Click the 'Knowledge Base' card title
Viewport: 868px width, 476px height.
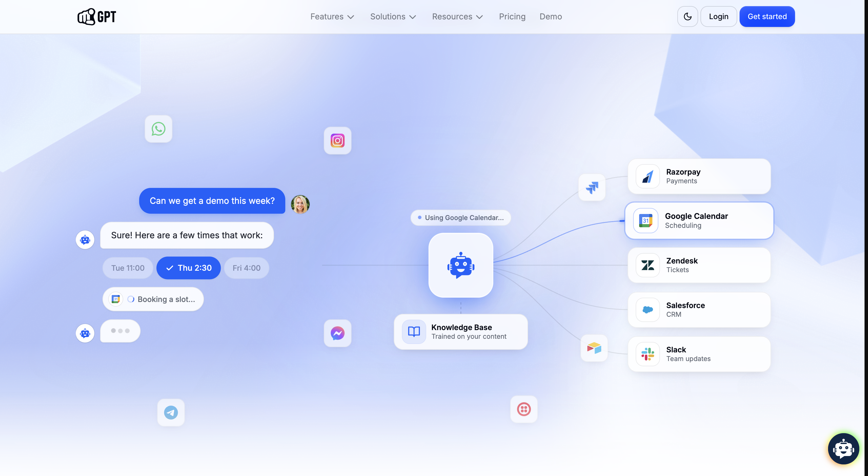(461, 327)
